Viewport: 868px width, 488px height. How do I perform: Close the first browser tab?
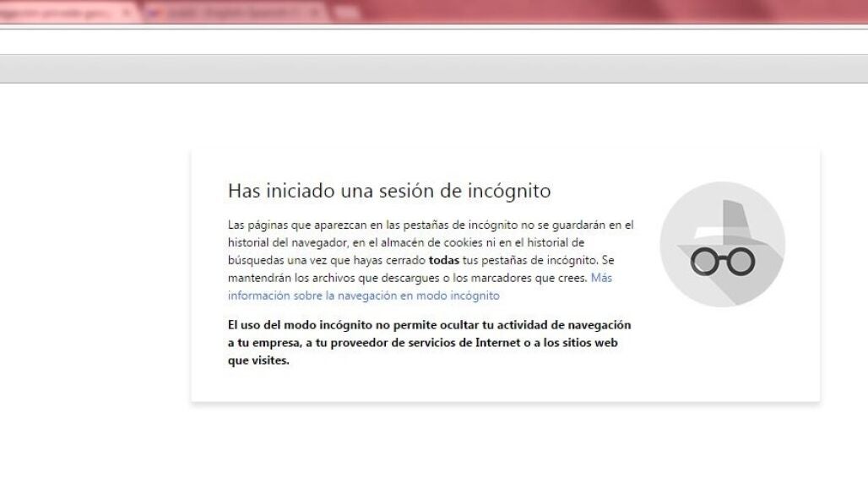pyautogui.click(x=126, y=14)
